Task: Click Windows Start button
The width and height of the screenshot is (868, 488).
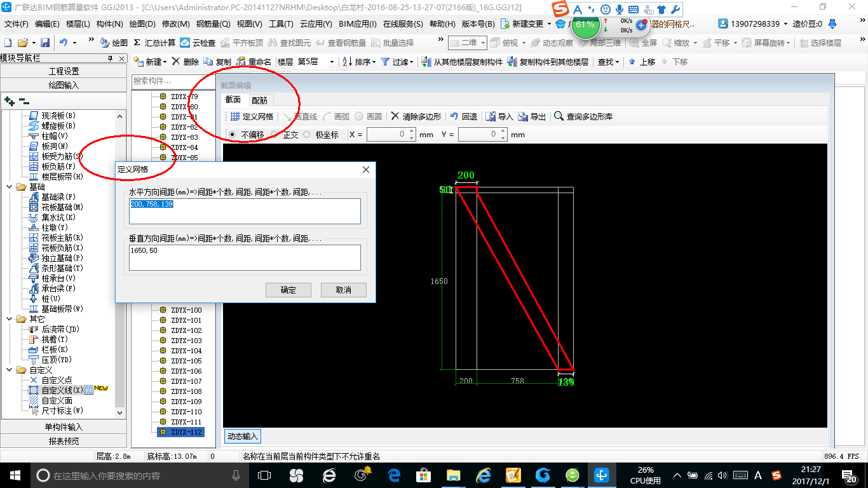Action: [15, 475]
